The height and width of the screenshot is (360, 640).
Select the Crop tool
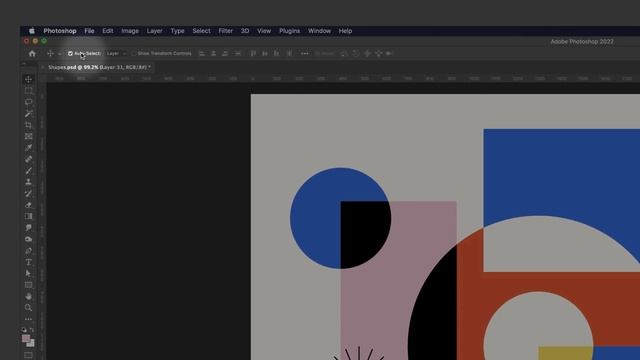(28, 125)
